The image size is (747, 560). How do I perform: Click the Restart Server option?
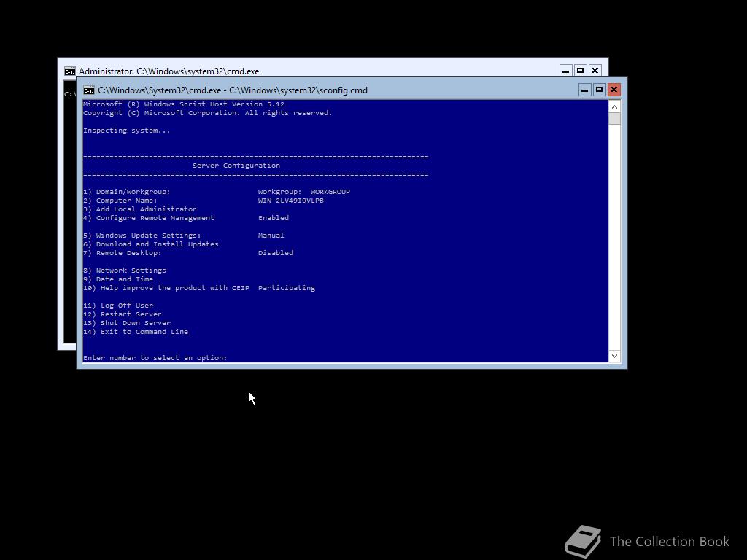123,314
